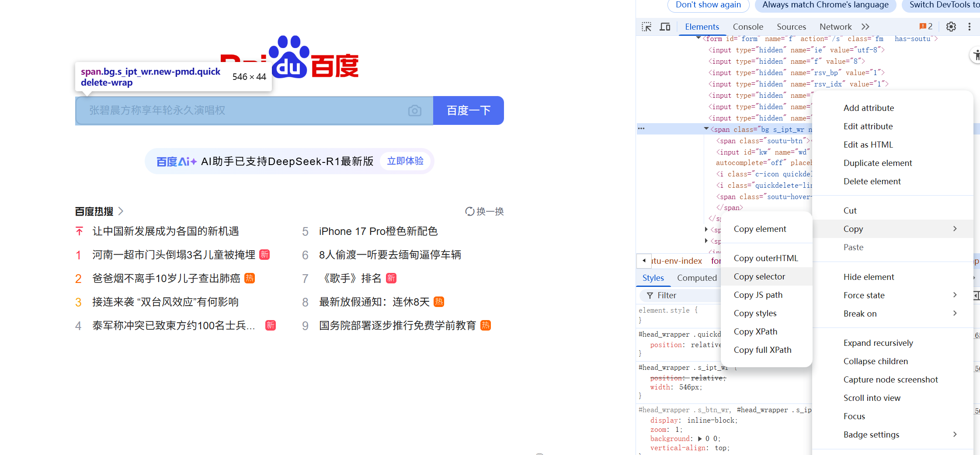The image size is (980, 455).
Task: Collapse the selected span.bg s_ipt_wr node
Action: (x=706, y=129)
